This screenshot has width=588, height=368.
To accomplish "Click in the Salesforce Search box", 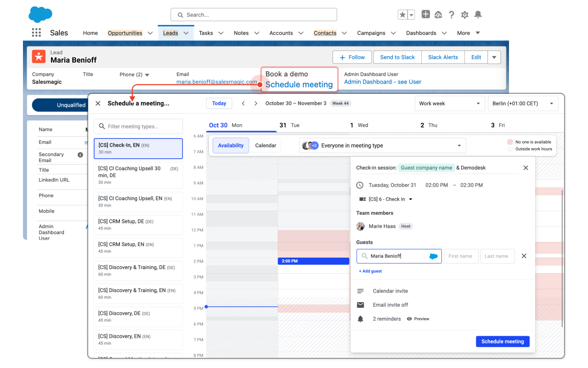I will click(x=254, y=15).
